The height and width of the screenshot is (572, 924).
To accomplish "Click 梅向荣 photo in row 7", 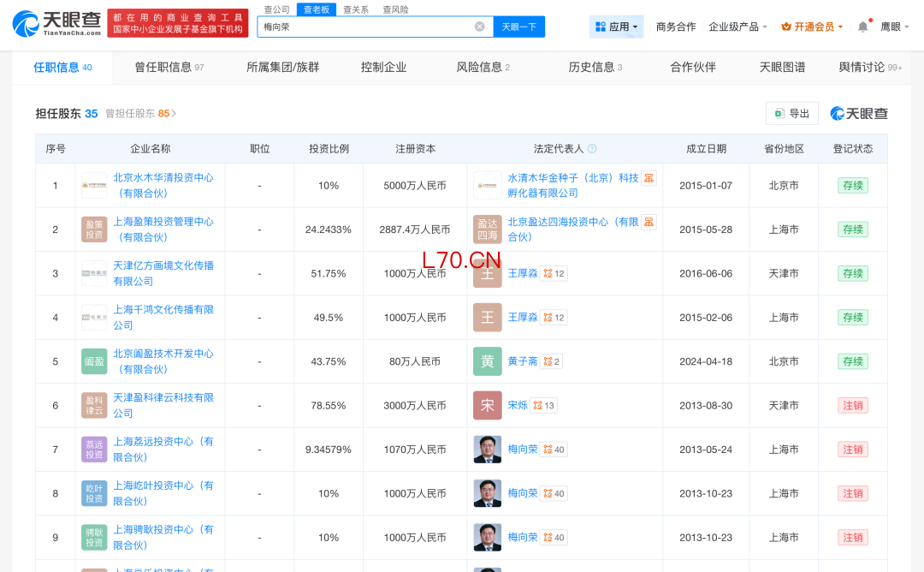I will (488, 450).
